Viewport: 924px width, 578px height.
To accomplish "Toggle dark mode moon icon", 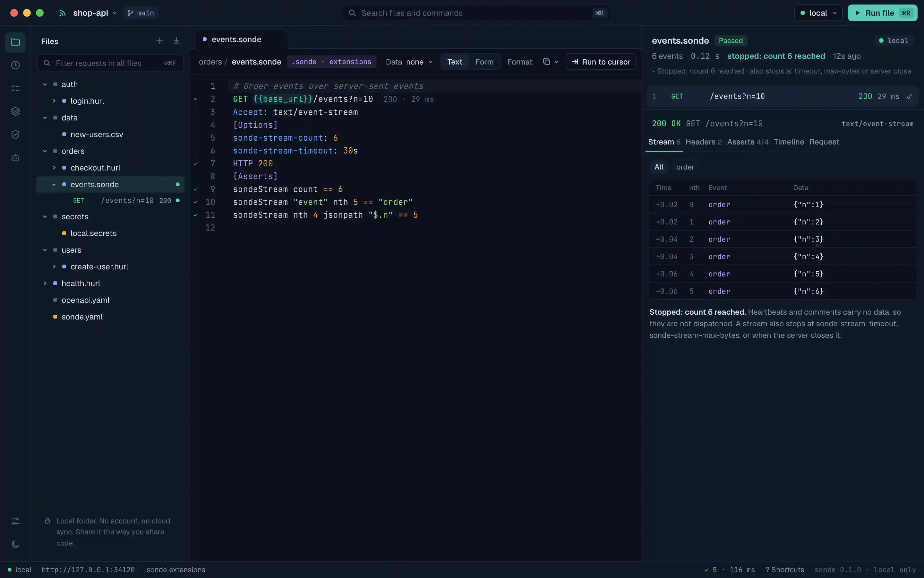I will click(15, 544).
